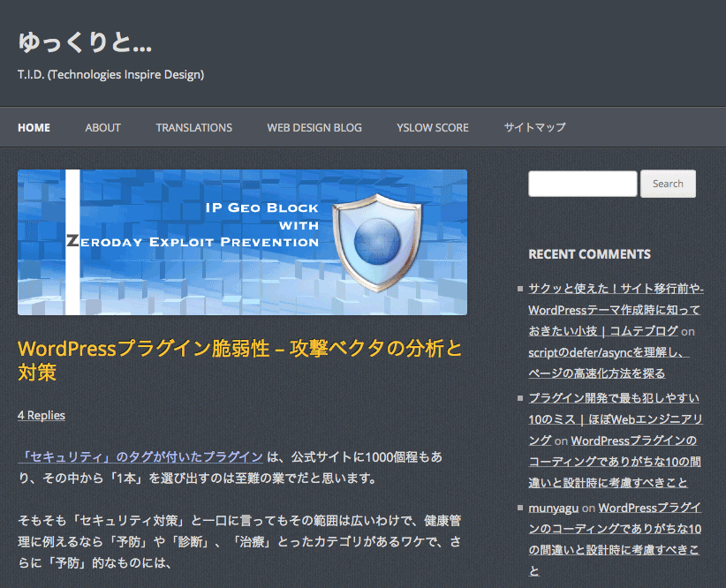Open the 4 Replies link

coord(42,415)
